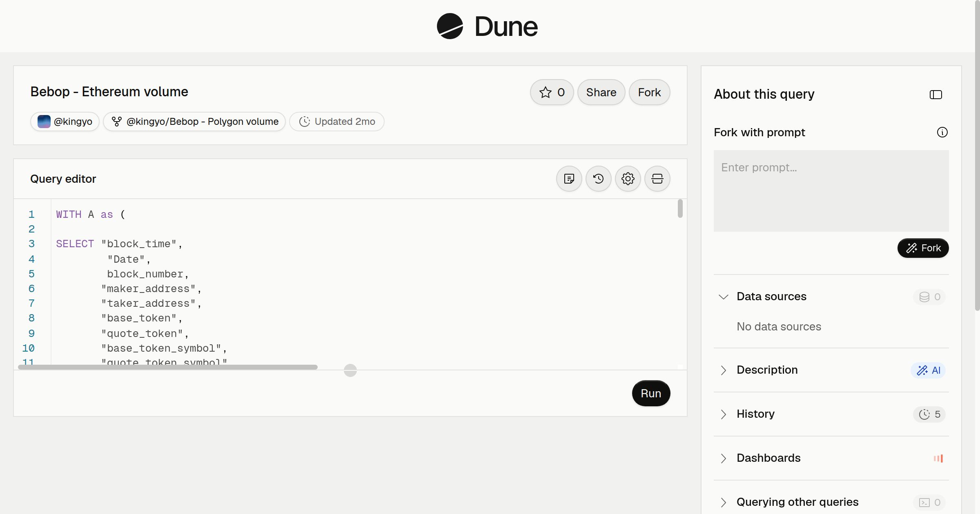The image size is (980, 514).
Task: Click the Dashboards bar chart icon
Action: pyautogui.click(x=938, y=459)
